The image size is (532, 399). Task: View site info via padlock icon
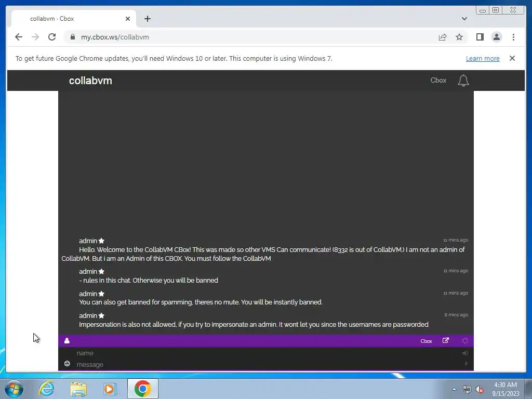click(x=72, y=37)
